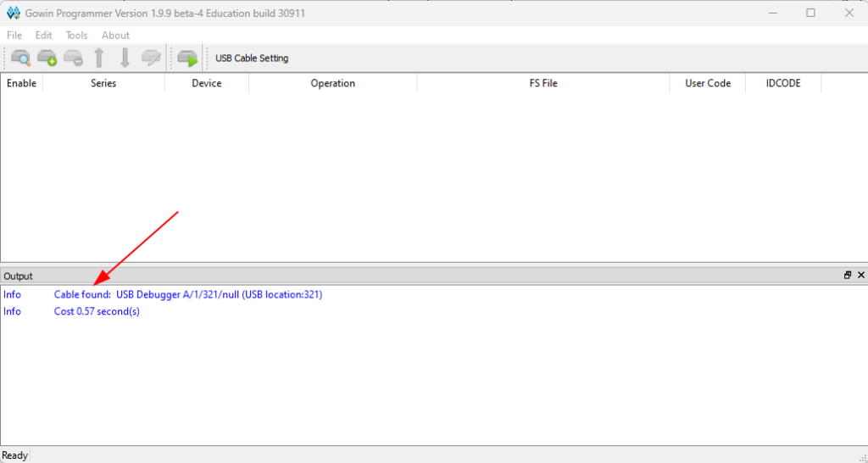Click the Ready status bar text

[x=15, y=455]
